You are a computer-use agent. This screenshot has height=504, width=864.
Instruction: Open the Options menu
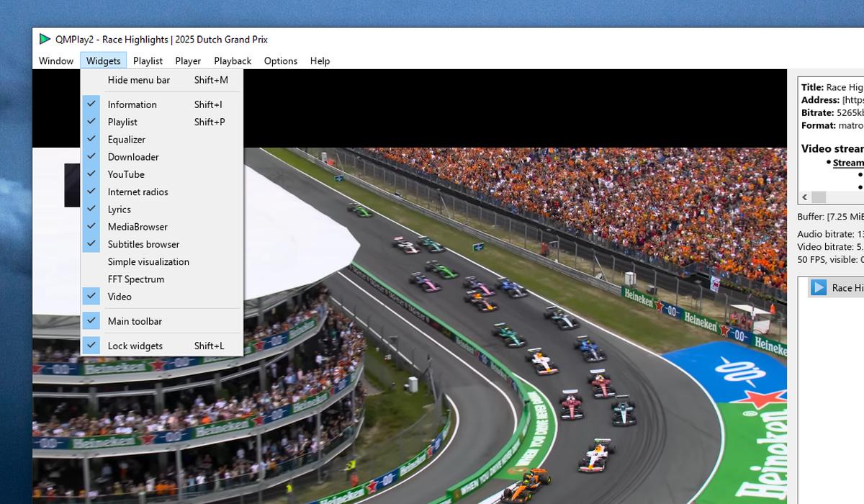280,60
